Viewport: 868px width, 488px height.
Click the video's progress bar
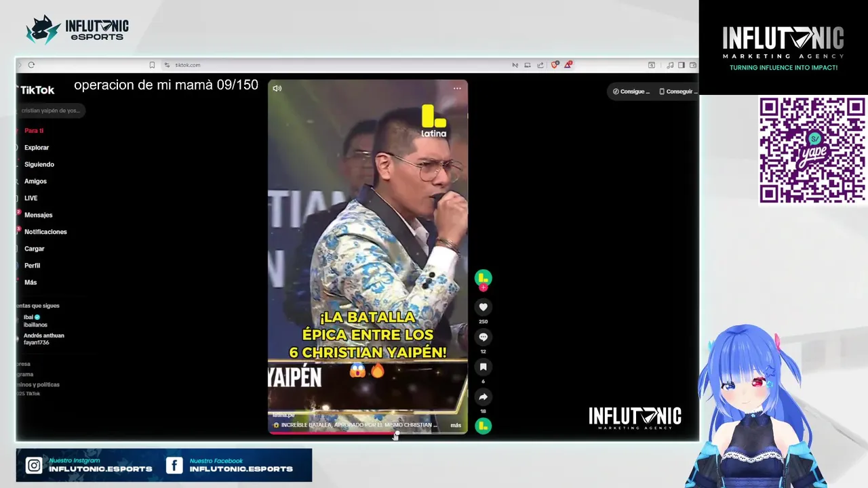(x=368, y=433)
